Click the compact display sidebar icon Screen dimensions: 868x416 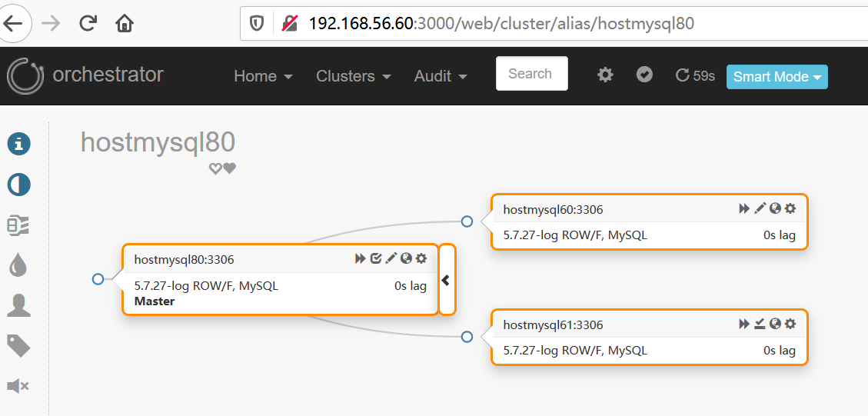18,225
